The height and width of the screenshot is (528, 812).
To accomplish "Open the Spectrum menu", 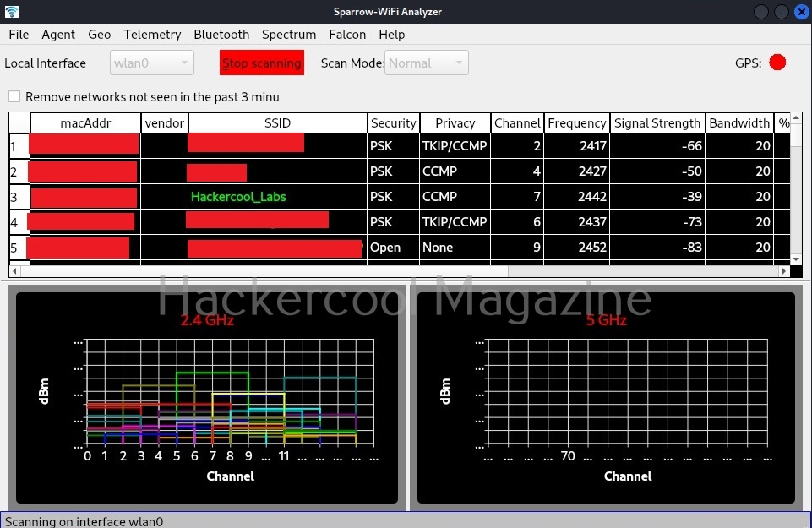I will click(x=289, y=35).
